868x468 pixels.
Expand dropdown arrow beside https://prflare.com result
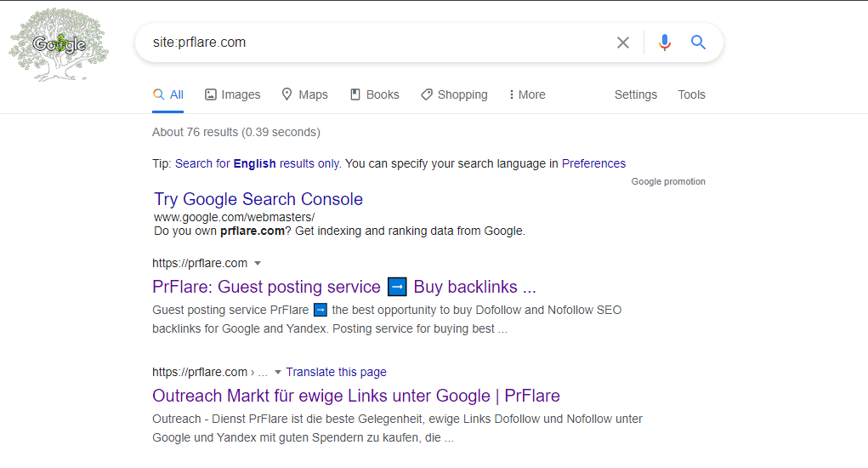pos(258,264)
